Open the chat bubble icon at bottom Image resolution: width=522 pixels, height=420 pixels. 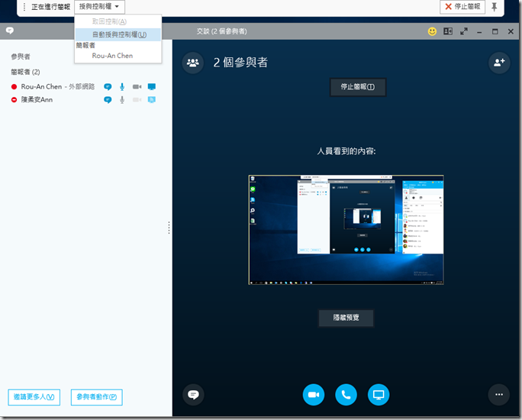[193, 394]
